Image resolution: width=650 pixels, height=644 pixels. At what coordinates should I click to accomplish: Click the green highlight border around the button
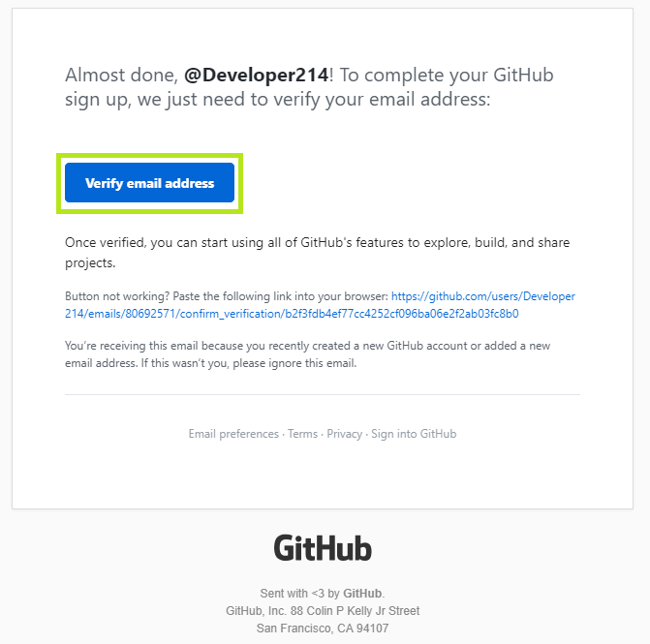coord(149,155)
